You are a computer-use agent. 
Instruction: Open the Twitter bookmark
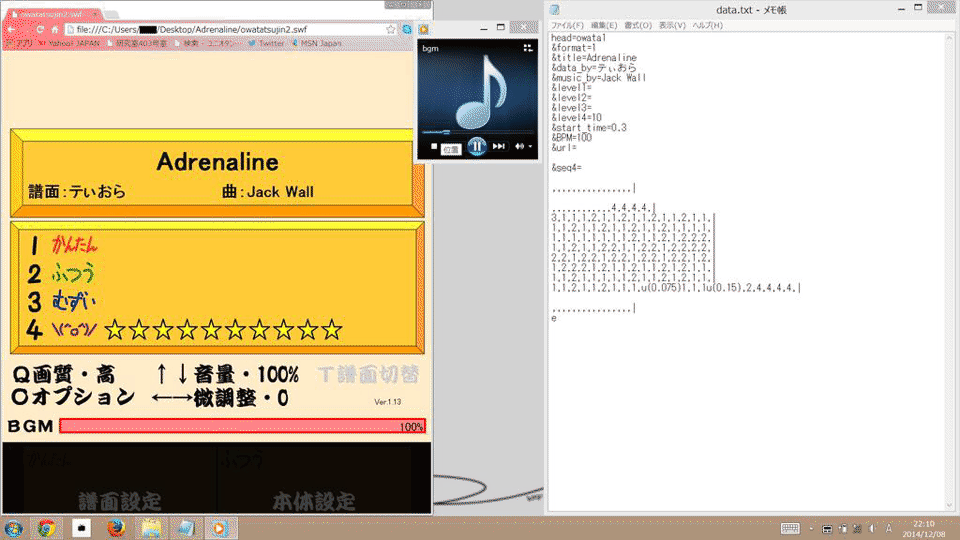[266, 43]
